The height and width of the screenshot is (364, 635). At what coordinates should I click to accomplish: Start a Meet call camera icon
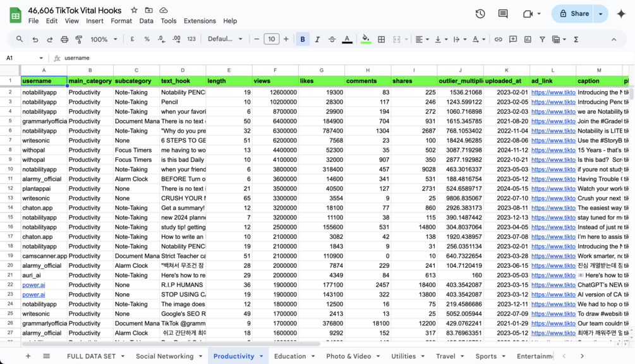coord(528,14)
